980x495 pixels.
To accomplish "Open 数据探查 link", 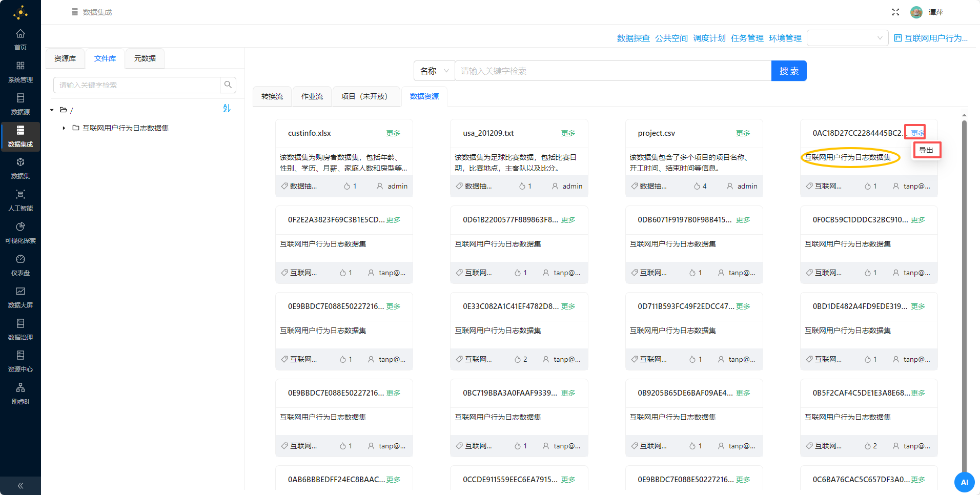I will point(633,38).
